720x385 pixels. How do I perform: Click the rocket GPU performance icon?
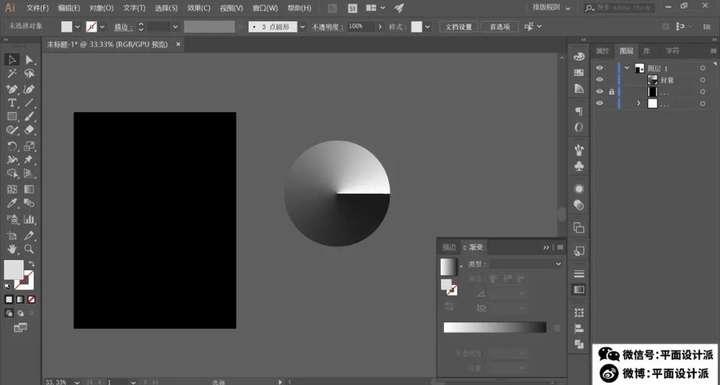click(x=399, y=8)
